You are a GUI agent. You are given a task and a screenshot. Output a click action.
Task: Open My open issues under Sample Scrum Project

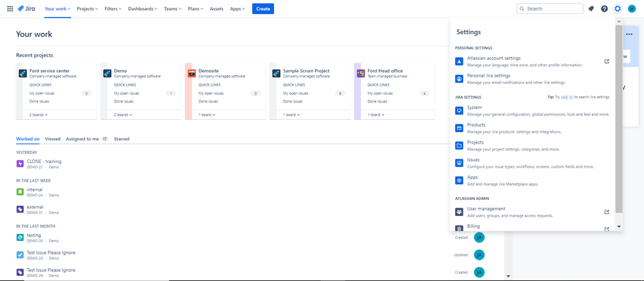point(295,93)
